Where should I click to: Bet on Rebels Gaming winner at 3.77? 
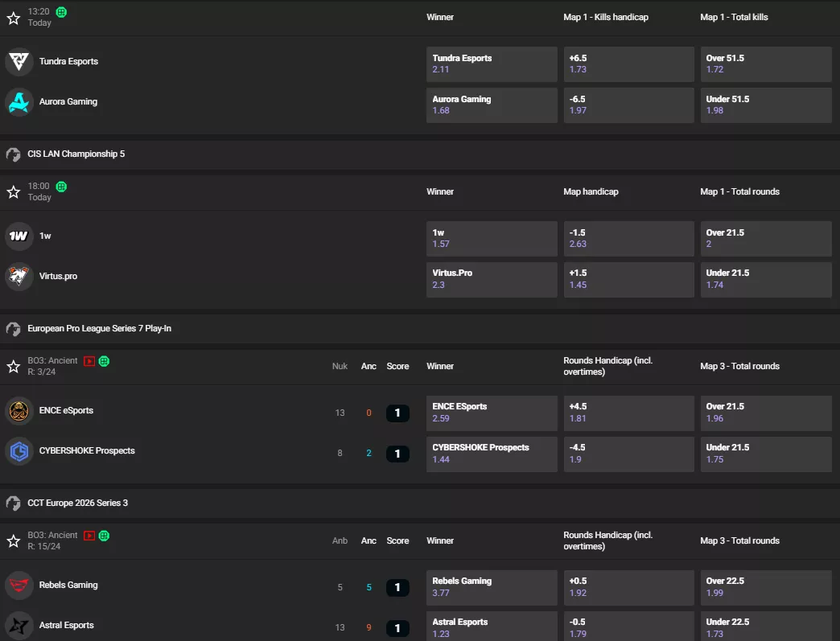pos(492,588)
